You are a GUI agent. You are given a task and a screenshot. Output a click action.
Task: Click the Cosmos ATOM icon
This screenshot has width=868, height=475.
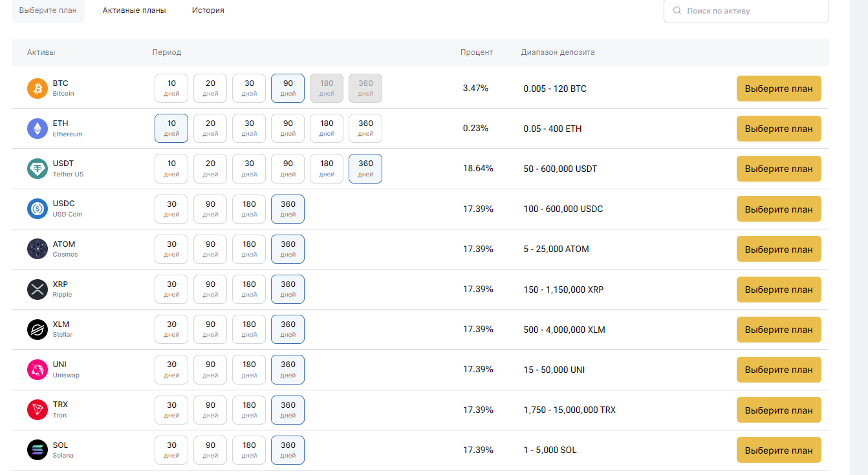[38, 249]
